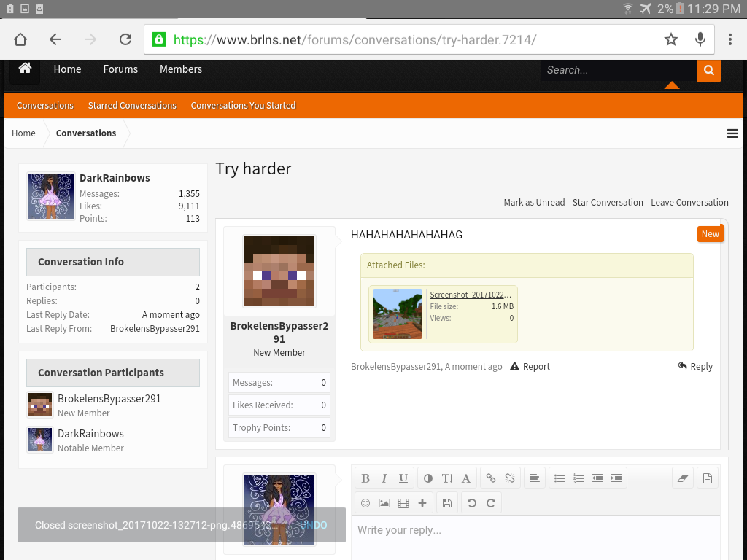
Task: Open the Home navigation item
Action: tap(67, 69)
